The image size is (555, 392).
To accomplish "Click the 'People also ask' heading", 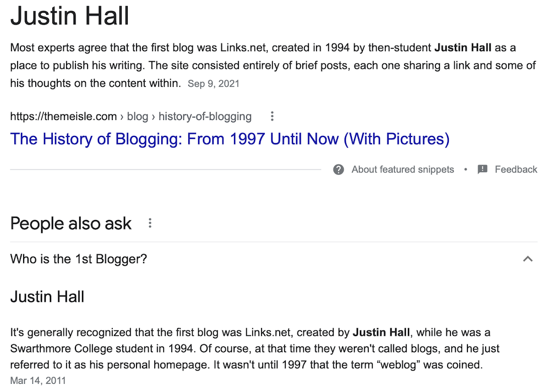I will coord(71,224).
